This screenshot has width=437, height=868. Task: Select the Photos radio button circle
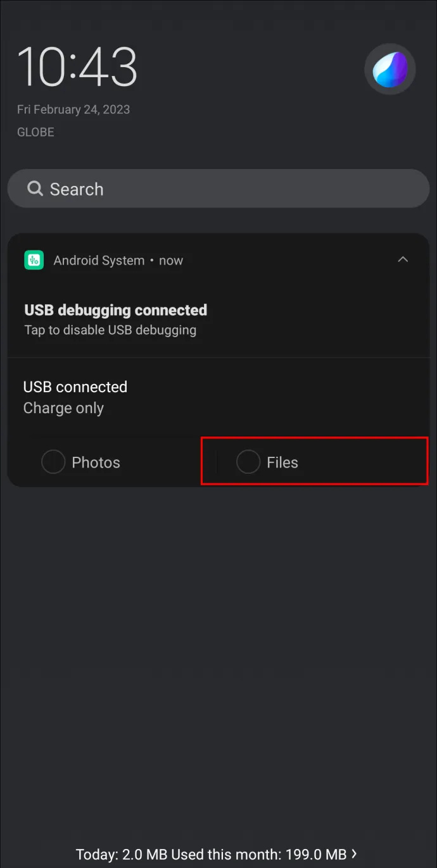click(53, 462)
